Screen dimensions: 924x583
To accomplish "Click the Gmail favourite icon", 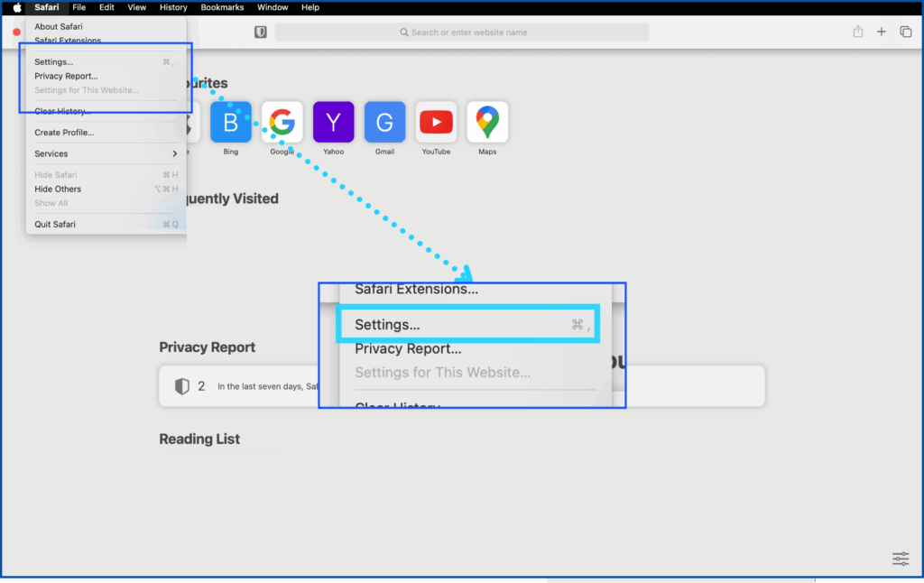I will point(384,122).
